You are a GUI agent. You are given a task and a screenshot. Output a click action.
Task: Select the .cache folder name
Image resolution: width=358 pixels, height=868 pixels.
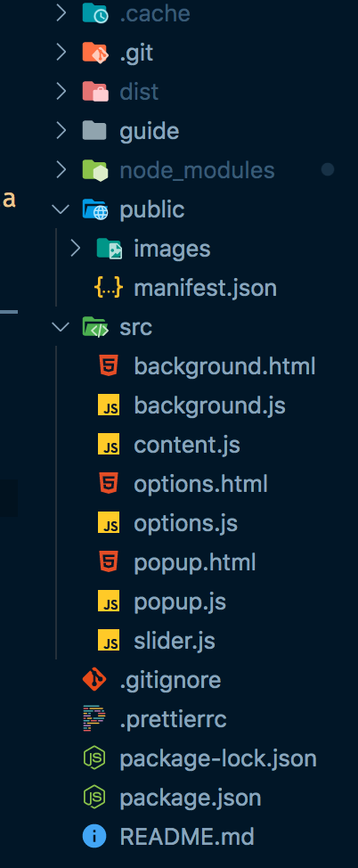(x=155, y=13)
